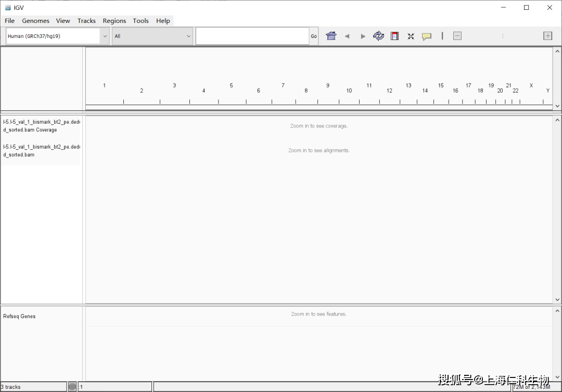Open the Tracks menu
Viewport: 562px width, 392px height.
[x=86, y=21]
